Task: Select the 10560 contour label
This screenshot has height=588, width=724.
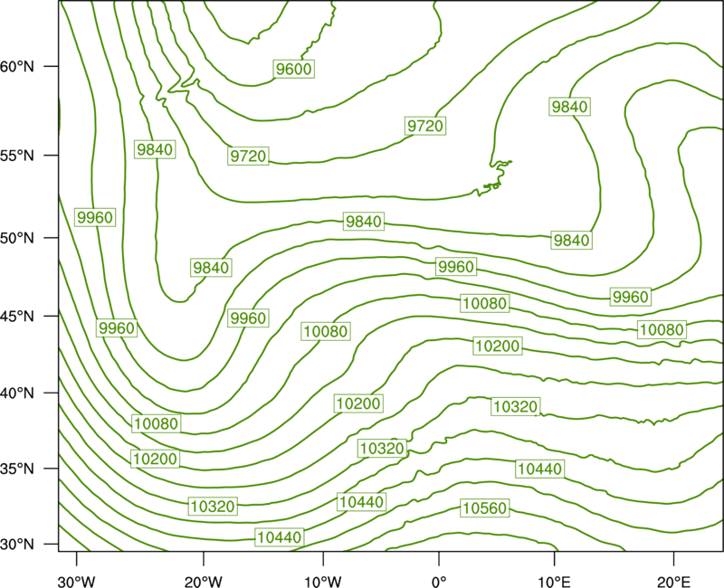Action: tap(485, 508)
